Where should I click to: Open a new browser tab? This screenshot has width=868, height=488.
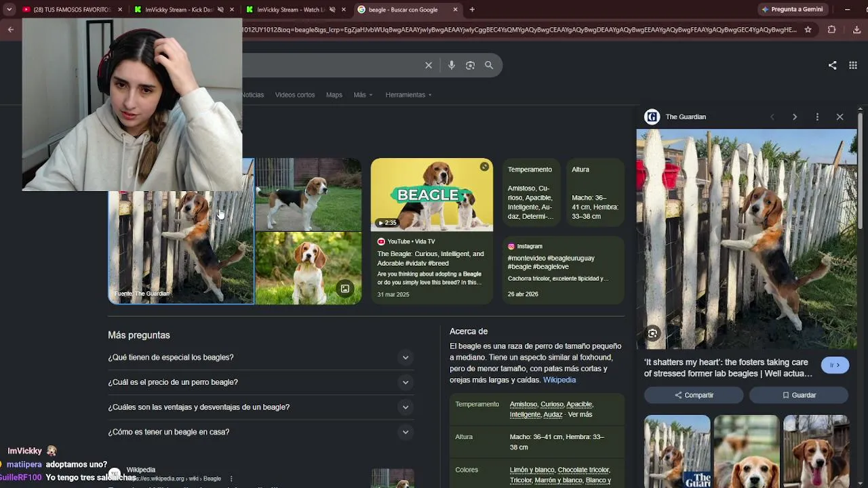coord(472,9)
